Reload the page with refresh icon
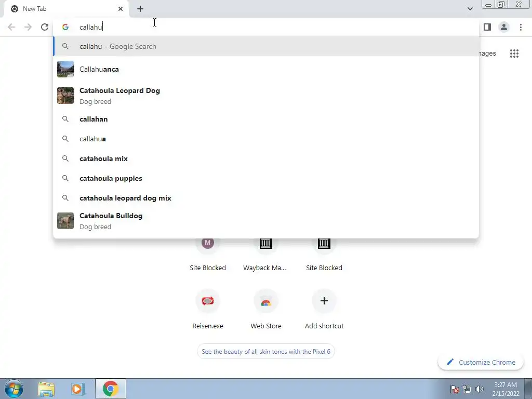The height and width of the screenshot is (399, 532). click(45, 27)
